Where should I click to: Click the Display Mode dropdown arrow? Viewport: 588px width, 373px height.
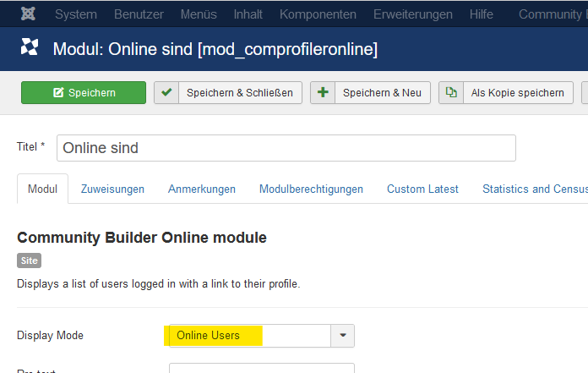[x=342, y=336]
